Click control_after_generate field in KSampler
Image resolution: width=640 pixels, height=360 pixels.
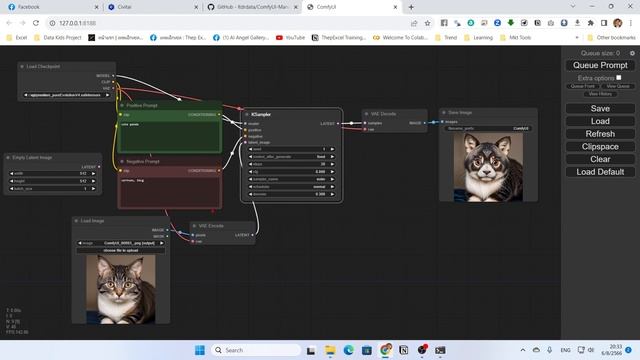[x=291, y=157]
